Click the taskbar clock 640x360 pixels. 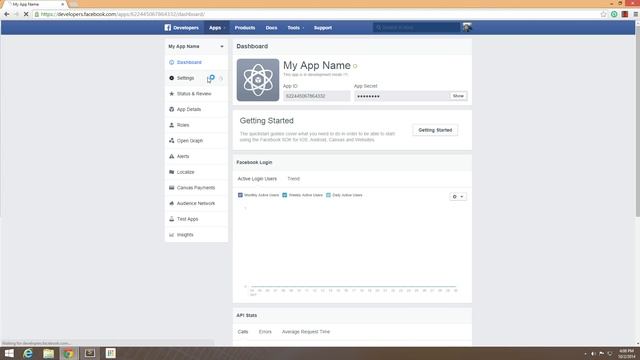(x=627, y=353)
